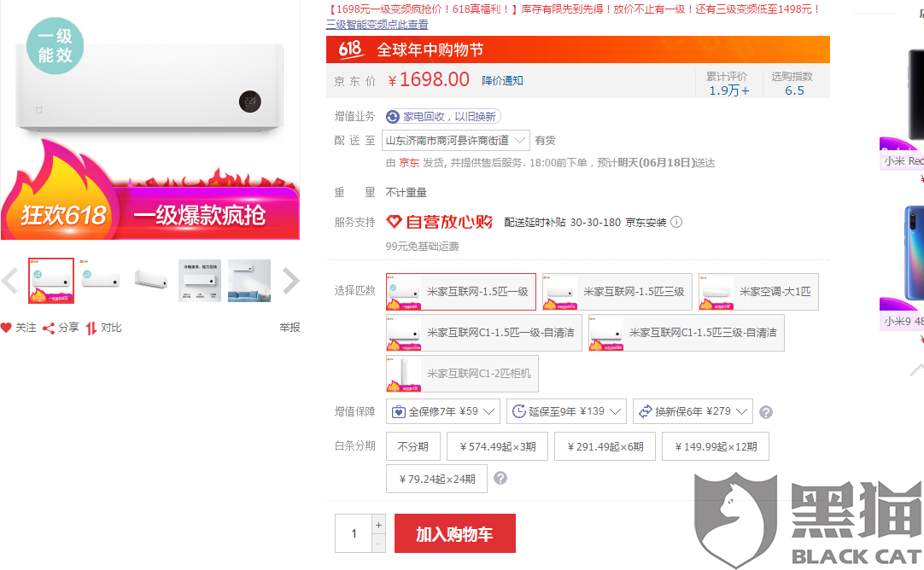924x570 pixels.
Task: Click the exchange-arrows icon on 换新保6年
Action: pos(645,411)
